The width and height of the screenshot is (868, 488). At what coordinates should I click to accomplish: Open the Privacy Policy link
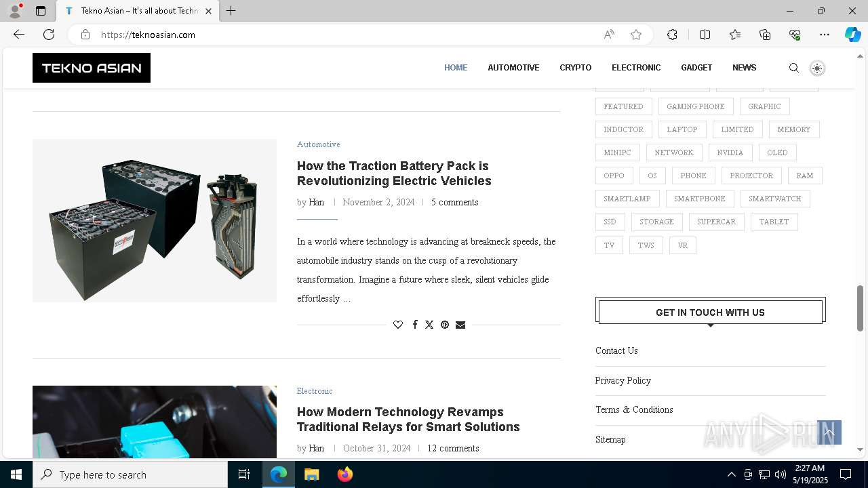click(623, 380)
